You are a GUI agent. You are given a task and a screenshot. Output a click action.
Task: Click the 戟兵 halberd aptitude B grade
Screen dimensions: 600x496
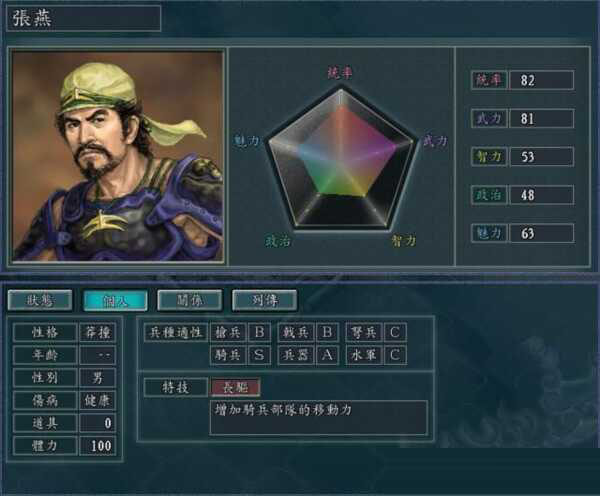tap(327, 332)
